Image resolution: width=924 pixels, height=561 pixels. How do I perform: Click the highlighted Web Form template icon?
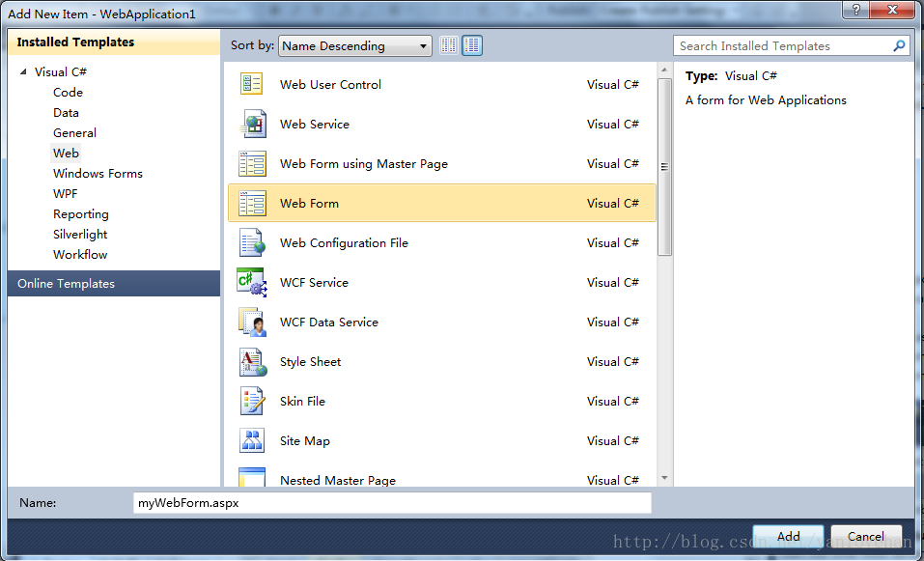pos(252,204)
